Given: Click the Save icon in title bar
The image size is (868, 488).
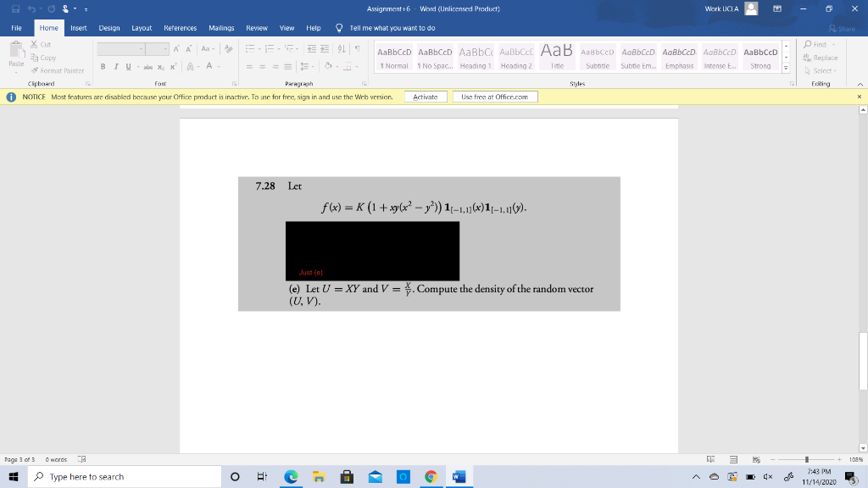Looking at the screenshot, I should click(x=15, y=8).
